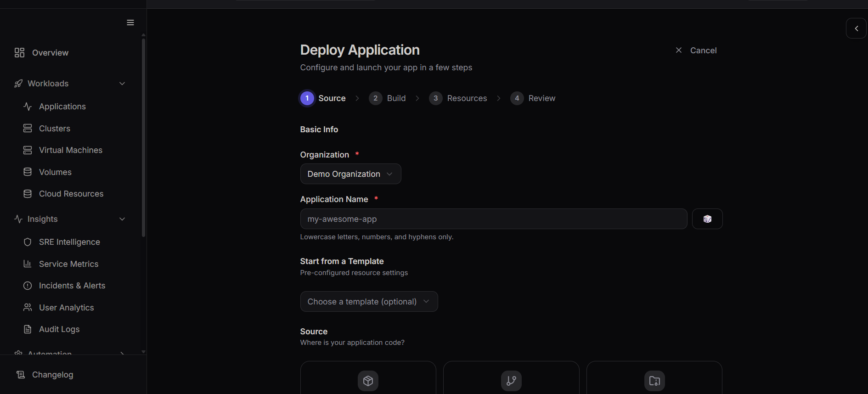Cancel the application deployment
The image size is (868, 394).
696,51
